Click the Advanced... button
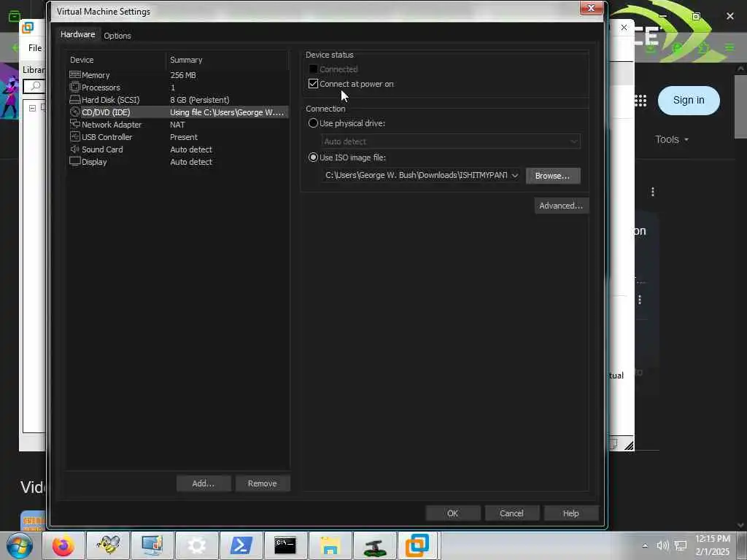This screenshot has height=560, width=747. 561,206
